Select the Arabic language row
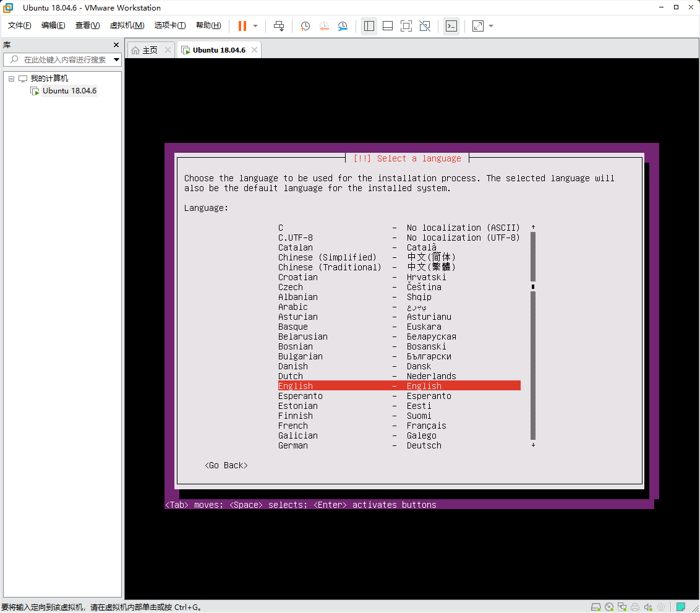Screen dimensions: 700x613 pos(399,307)
